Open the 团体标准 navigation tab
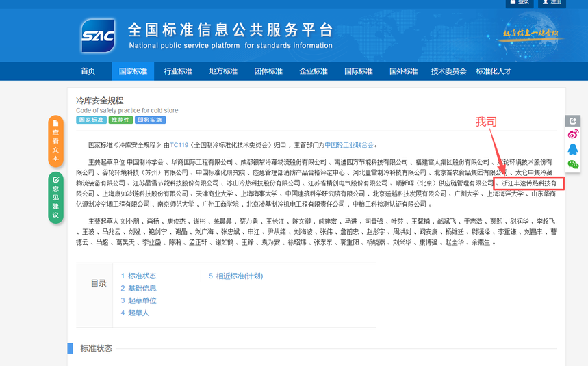The width and height of the screenshot is (588, 366). tap(268, 71)
